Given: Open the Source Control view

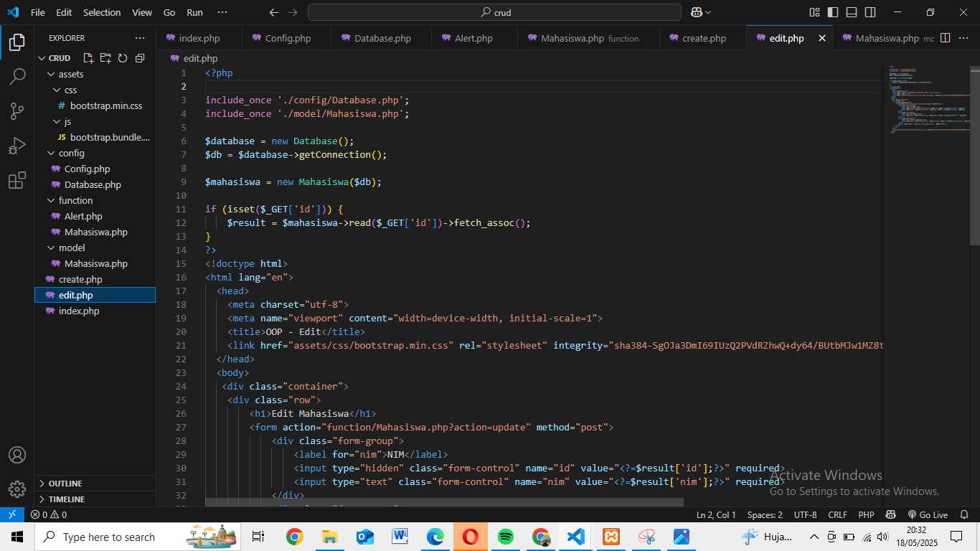Looking at the screenshot, I should 17,110.
